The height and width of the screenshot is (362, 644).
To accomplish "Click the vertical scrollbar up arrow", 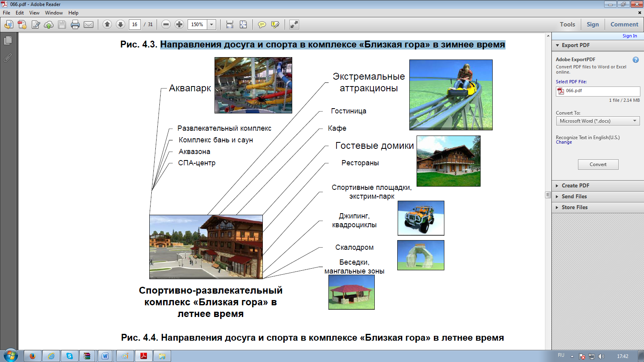I will (548, 36).
